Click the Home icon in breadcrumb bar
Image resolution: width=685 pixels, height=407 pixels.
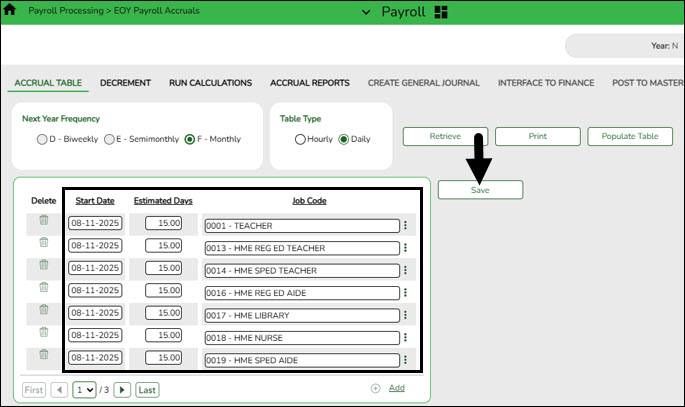pos(11,11)
